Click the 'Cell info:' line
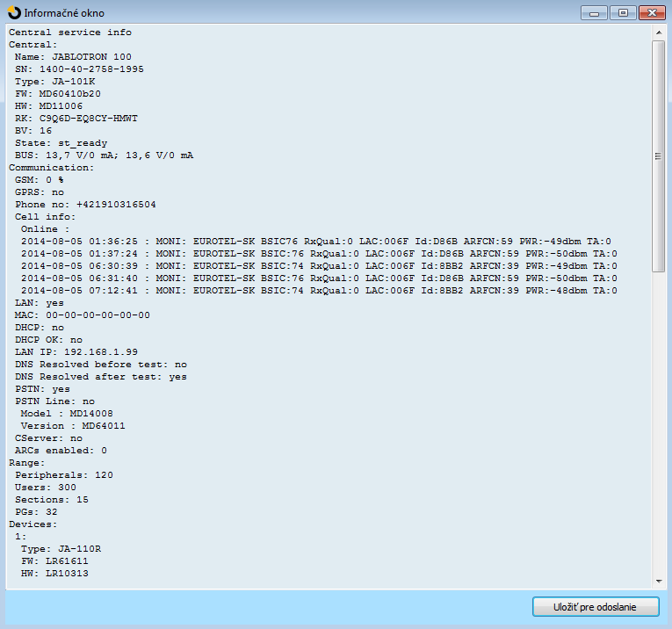Image resolution: width=672 pixels, height=629 pixels. click(46, 217)
